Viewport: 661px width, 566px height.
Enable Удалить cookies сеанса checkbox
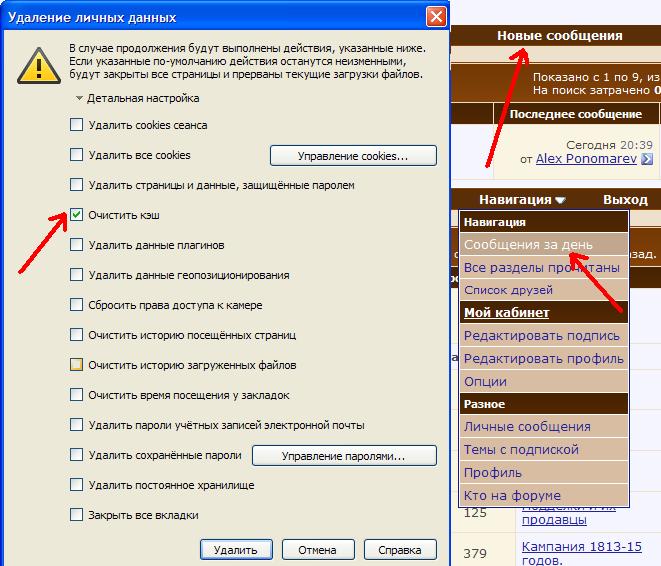pos(76,125)
